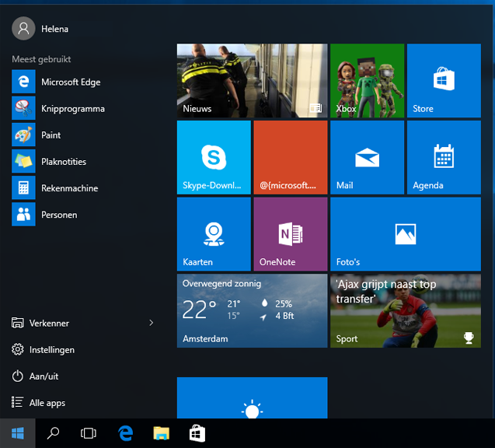Image resolution: width=495 pixels, height=448 pixels.
Task: Click the Windows Start button
Action: [x=18, y=433]
